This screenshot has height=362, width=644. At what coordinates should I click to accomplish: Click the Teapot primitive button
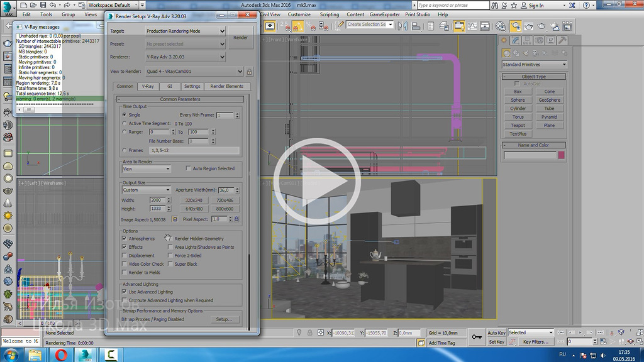coord(518,125)
